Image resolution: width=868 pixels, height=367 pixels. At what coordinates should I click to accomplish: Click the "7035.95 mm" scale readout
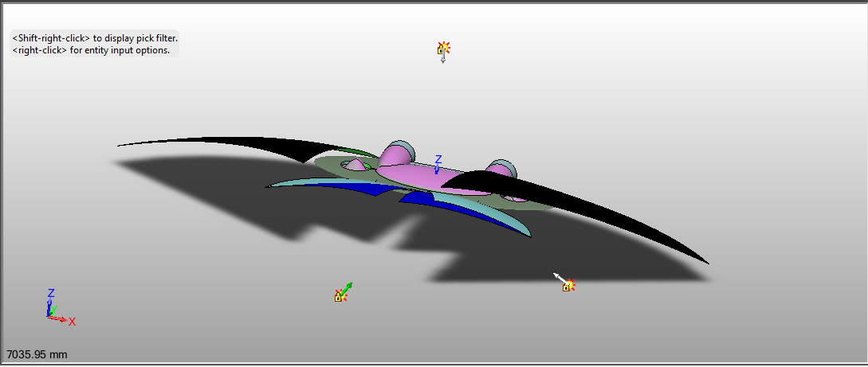click(x=37, y=354)
